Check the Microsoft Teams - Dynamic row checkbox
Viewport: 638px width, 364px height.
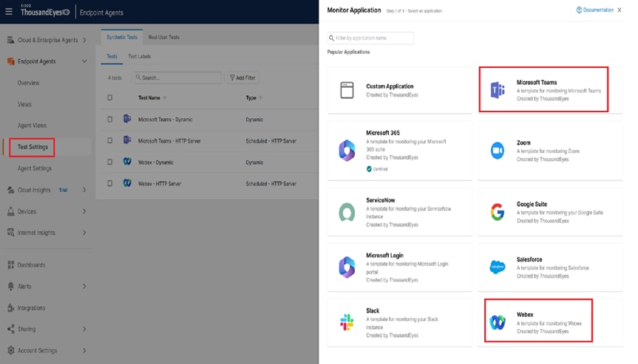point(110,119)
